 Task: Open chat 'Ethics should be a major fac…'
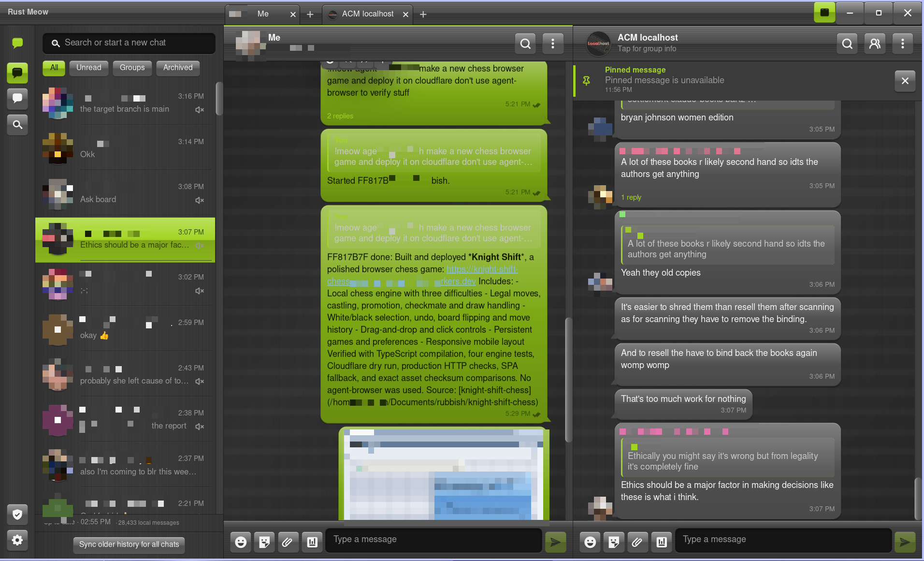coord(125,239)
